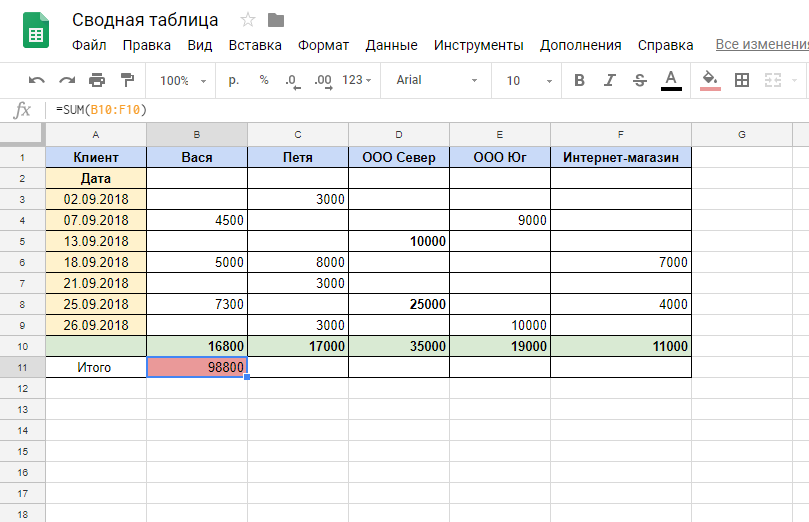Click the Redo arrow icon

67,80
